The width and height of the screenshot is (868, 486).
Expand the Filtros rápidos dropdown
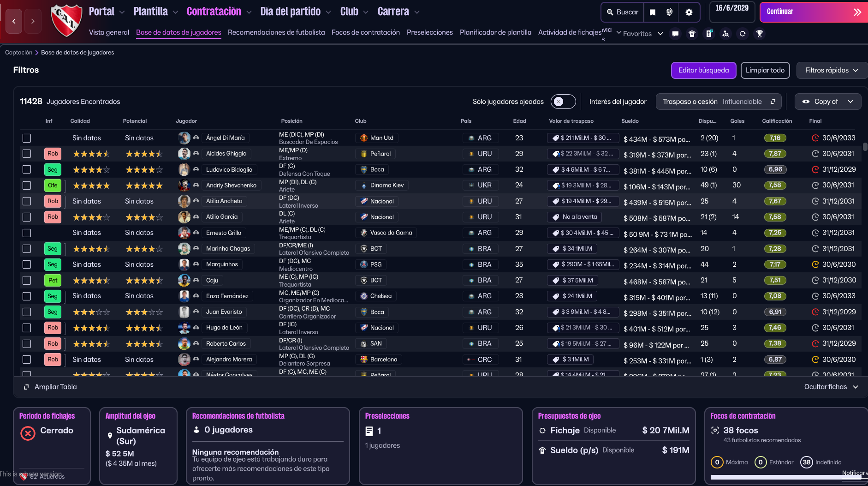831,70
